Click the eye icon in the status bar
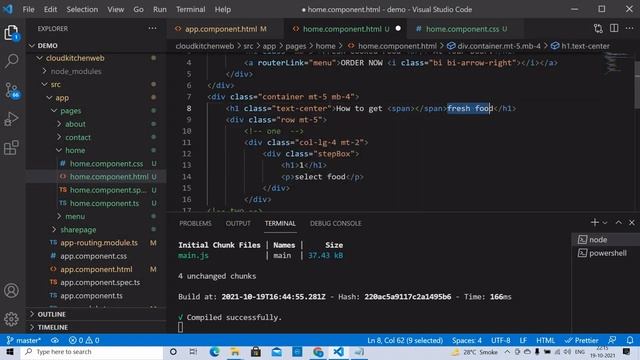 55,340
